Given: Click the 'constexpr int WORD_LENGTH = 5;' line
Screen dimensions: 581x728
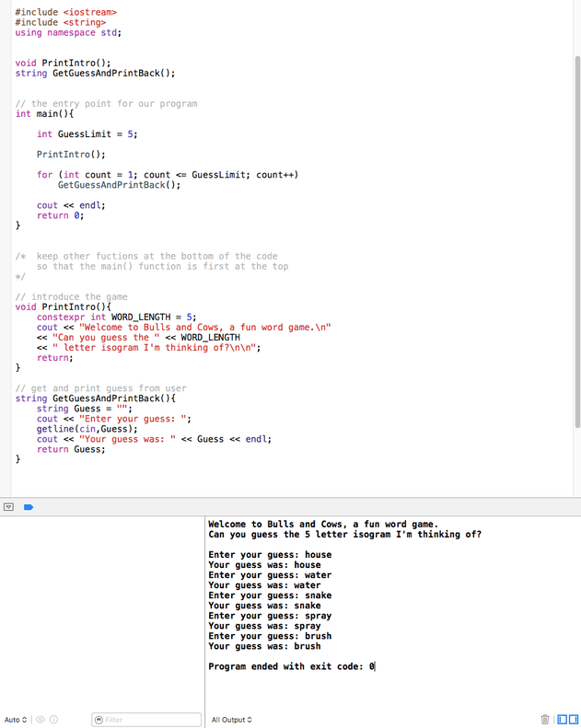Looking at the screenshot, I should click(x=117, y=318).
